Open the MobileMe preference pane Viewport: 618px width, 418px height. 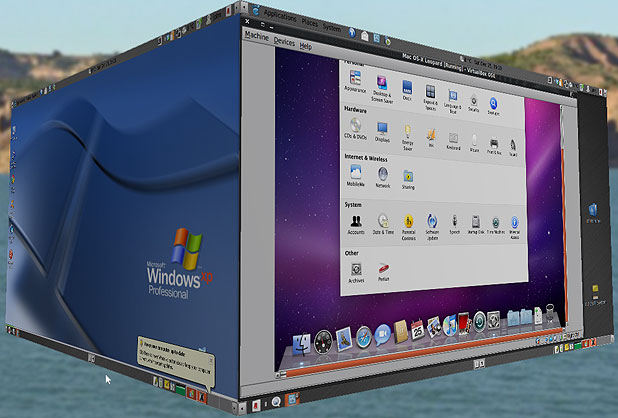(x=356, y=176)
